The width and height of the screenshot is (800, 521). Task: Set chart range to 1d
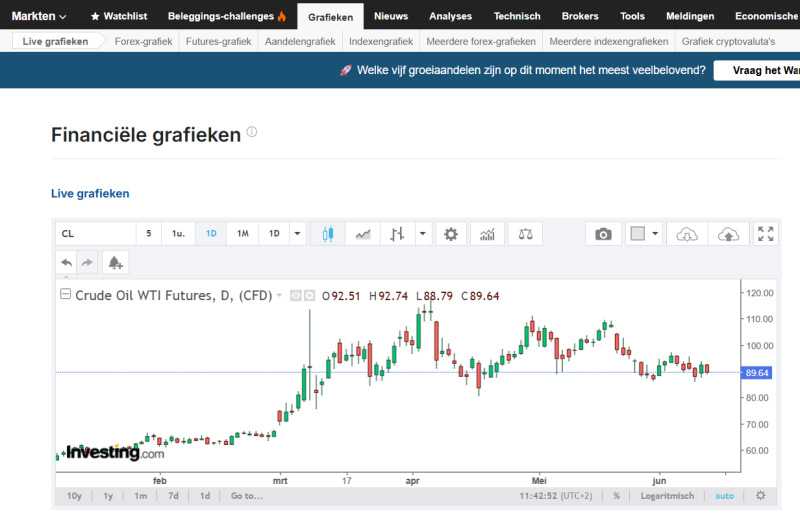coord(205,496)
